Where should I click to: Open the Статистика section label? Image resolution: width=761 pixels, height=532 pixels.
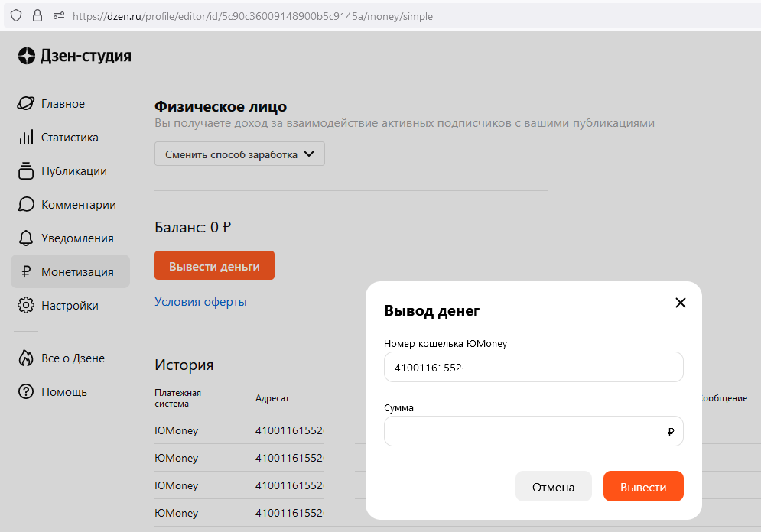pyautogui.click(x=70, y=138)
